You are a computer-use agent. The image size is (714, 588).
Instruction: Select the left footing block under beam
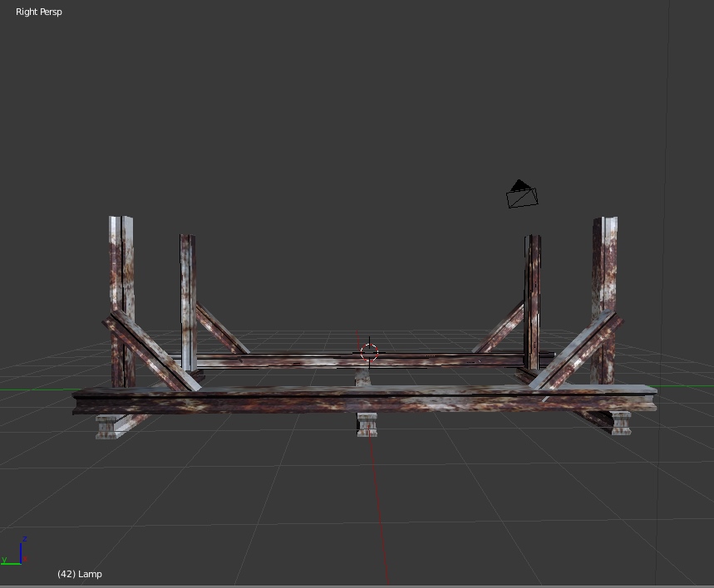coord(106,426)
